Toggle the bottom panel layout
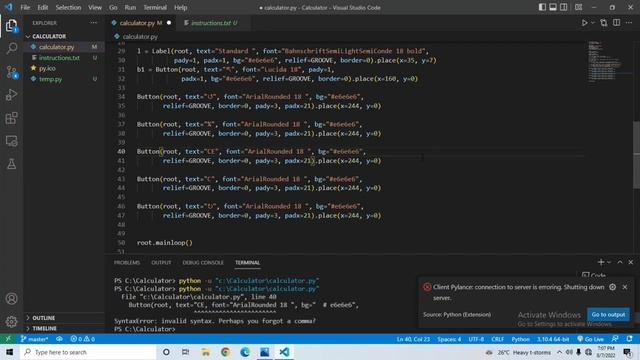This screenshot has height=360, width=640. click(x=553, y=7)
